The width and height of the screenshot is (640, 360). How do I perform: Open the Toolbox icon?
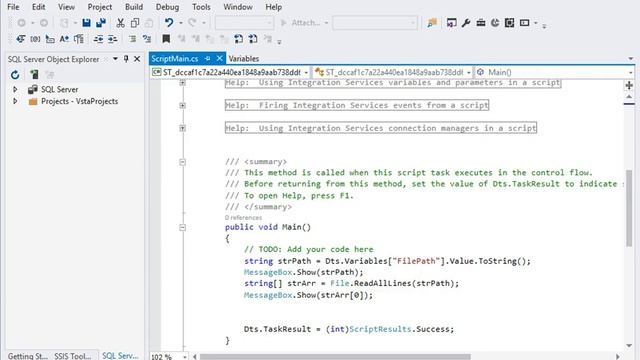(x=481, y=23)
